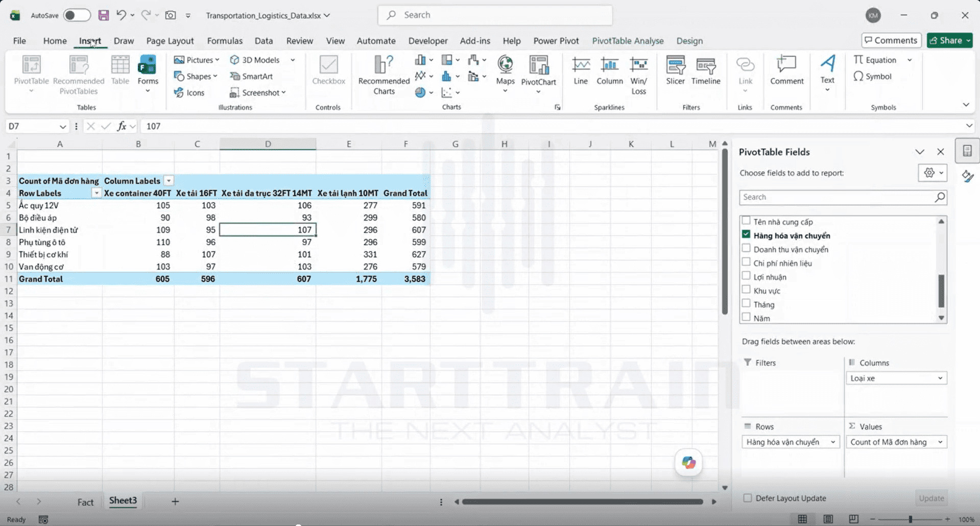
Task: Insert a PivotTable from the ribbon
Action: [x=31, y=75]
